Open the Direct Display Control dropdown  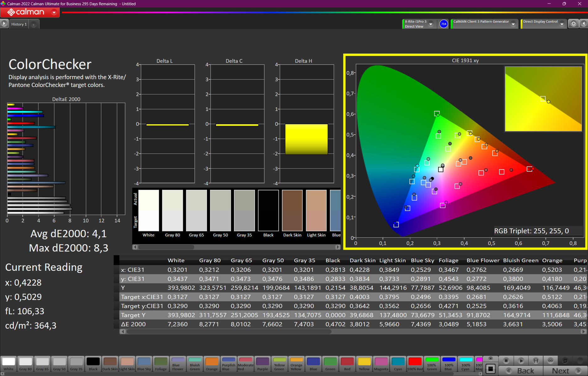click(x=562, y=24)
